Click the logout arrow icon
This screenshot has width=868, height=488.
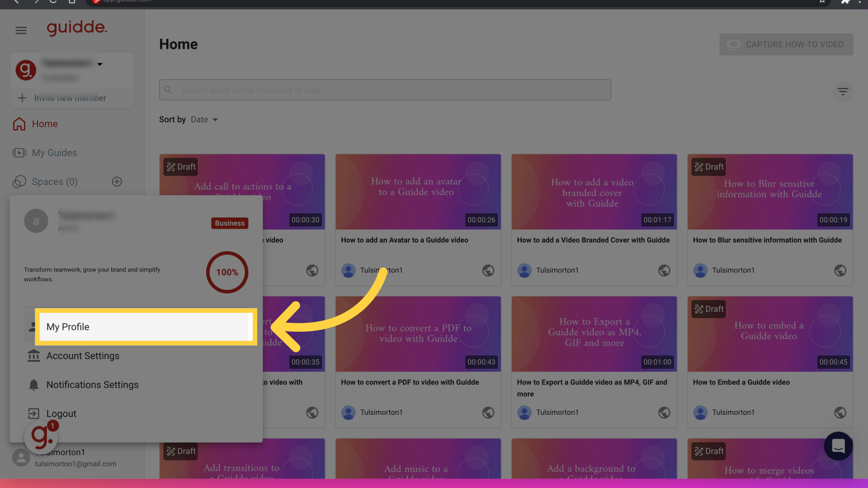click(33, 413)
